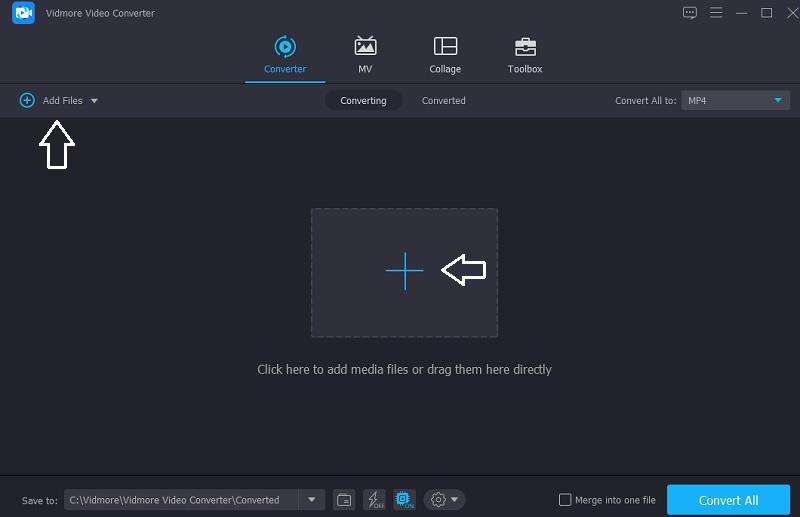Select the Converting tab
The image size is (800, 517).
[363, 101]
